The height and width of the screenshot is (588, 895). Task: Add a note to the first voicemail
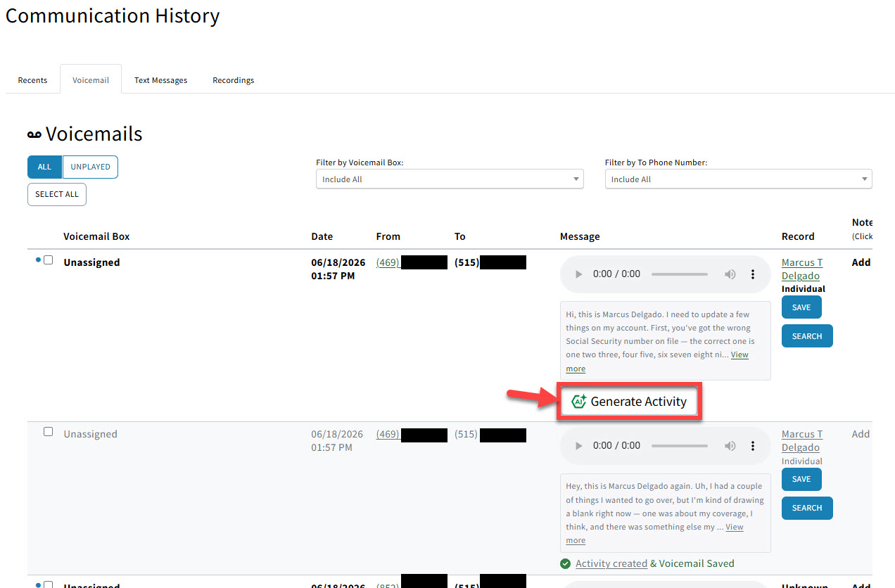pos(861,262)
